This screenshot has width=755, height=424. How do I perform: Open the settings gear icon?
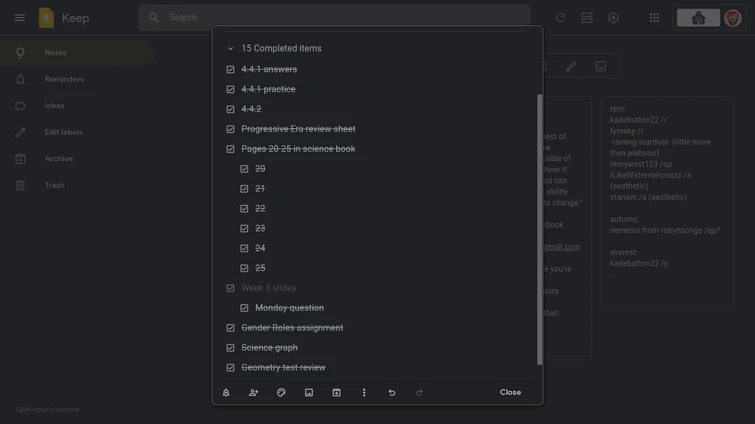coord(613,18)
